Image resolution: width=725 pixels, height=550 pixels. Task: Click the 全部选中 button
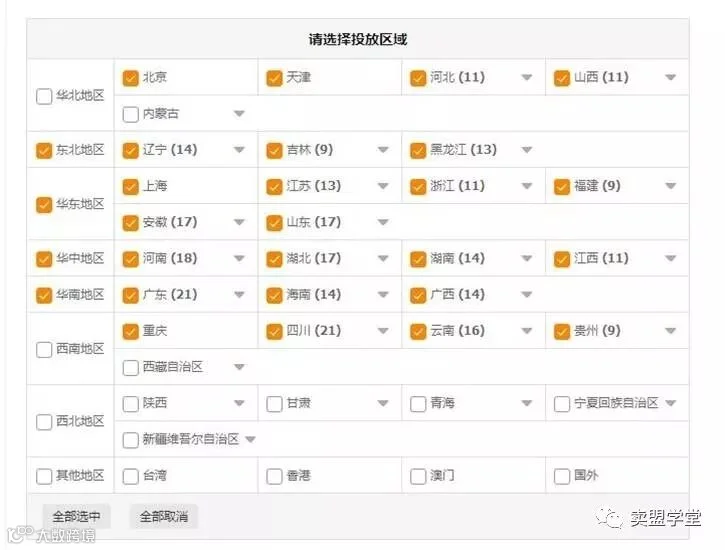tap(76, 516)
